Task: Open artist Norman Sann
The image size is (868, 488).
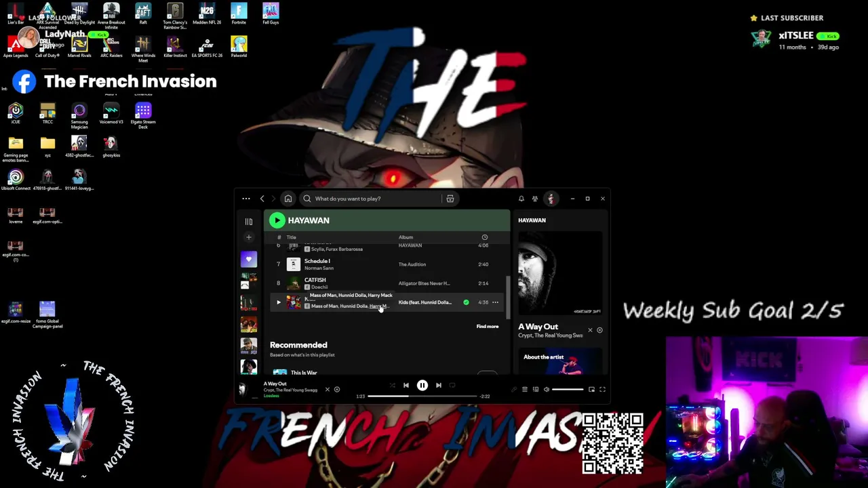Action: click(319, 268)
